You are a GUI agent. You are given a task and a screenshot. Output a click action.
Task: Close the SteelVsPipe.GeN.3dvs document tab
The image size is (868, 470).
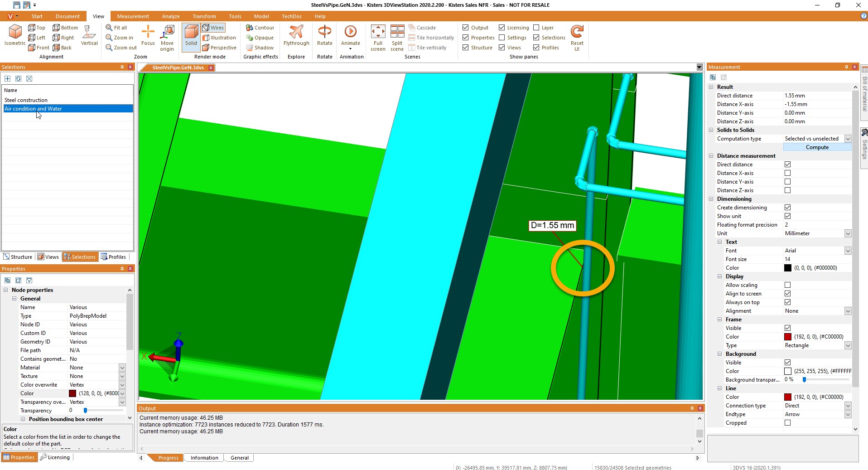(x=211, y=68)
